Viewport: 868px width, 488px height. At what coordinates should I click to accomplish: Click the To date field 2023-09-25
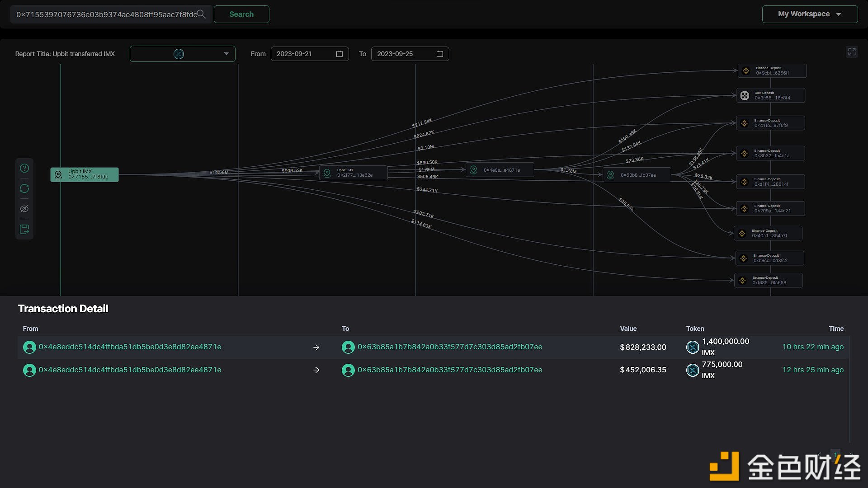pos(410,54)
